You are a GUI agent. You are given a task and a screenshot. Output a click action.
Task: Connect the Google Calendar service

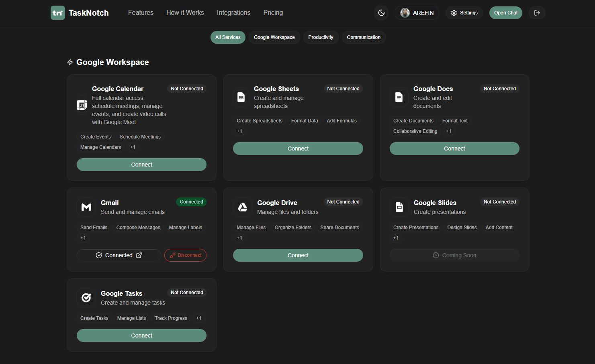tap(141, 165)
